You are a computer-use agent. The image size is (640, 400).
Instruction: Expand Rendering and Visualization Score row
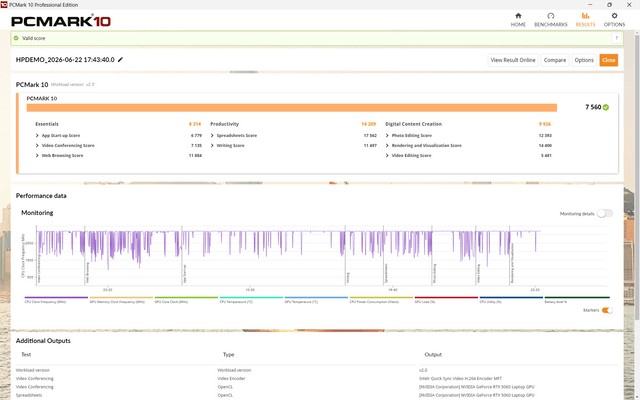pos(387,146)
